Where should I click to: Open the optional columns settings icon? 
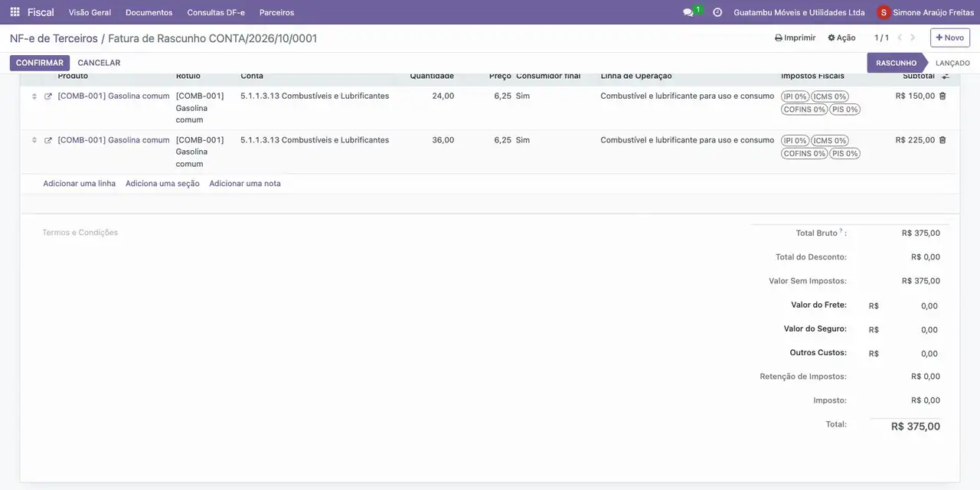click(x=946, y=76)
